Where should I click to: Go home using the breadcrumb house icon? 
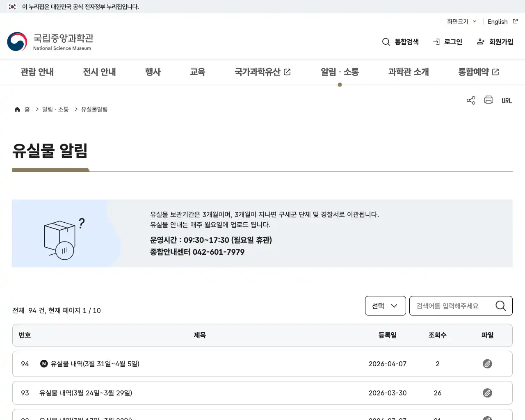(x=17, y=109)
